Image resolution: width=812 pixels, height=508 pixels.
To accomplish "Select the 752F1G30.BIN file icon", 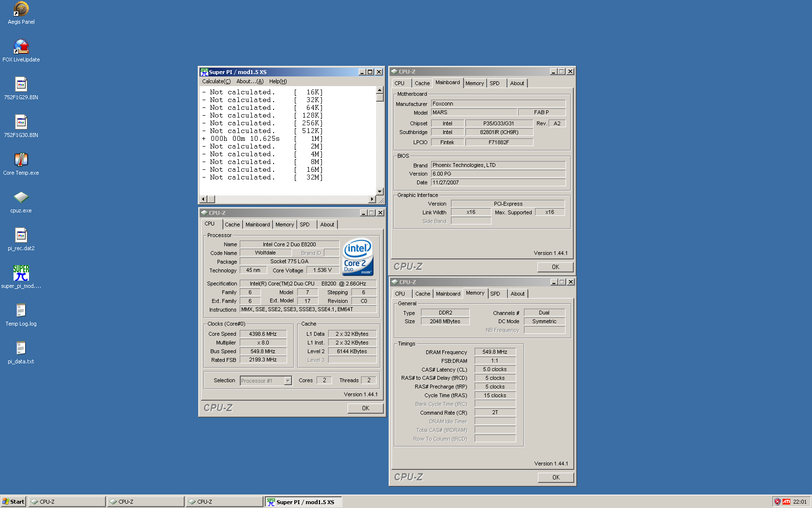I will tap(21, 126).
